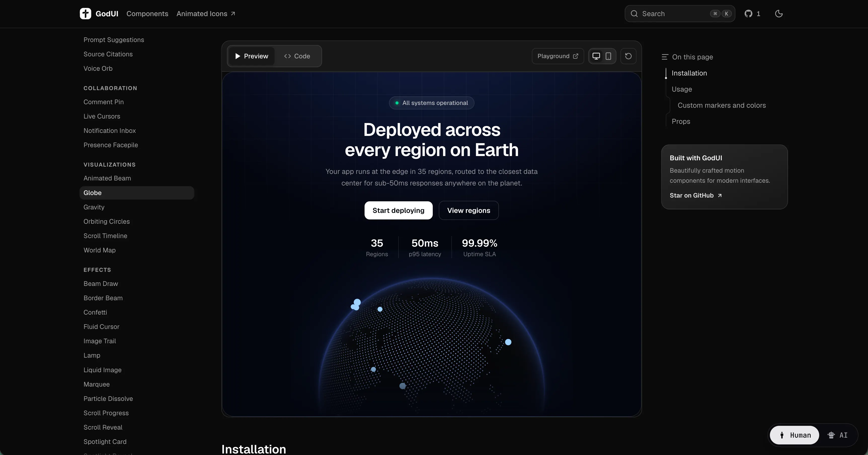
Task: Click the GodUI brand name
Action: coord(107,14)
